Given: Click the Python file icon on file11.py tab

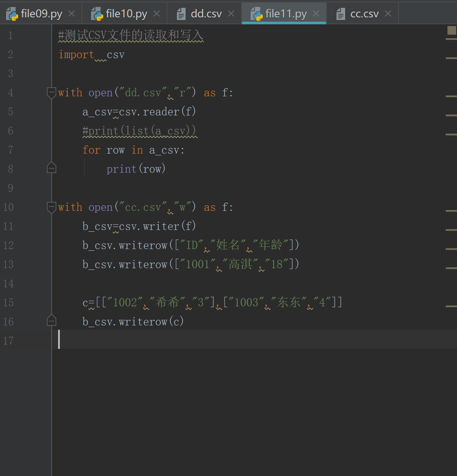Looking at the screenshot, I should point(257,14).
